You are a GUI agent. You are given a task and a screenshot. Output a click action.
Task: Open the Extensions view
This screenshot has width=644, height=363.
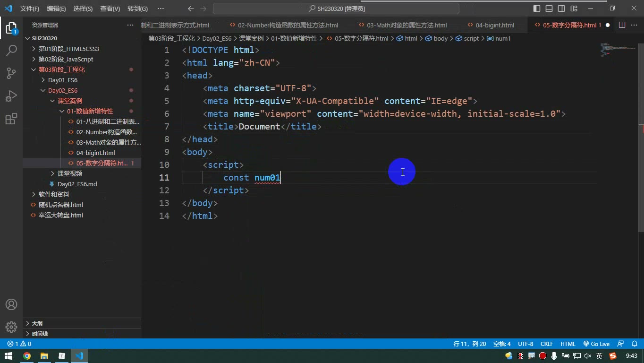pos(11,119)
